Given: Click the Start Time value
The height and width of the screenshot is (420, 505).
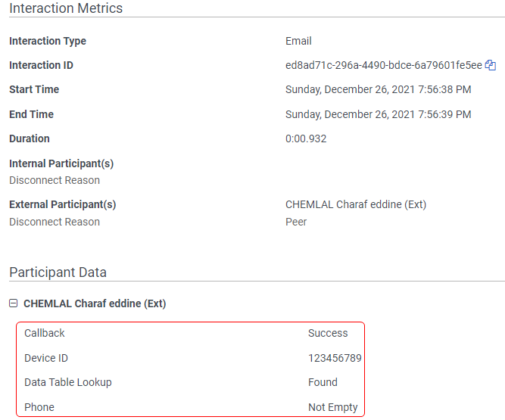Looking at the screenshot, I should [x=378, y=89].
